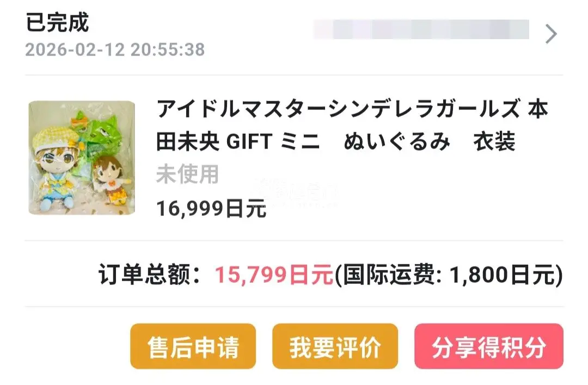
Task: Tap the 我要评价 review button
Action: (x=335, y=346)
